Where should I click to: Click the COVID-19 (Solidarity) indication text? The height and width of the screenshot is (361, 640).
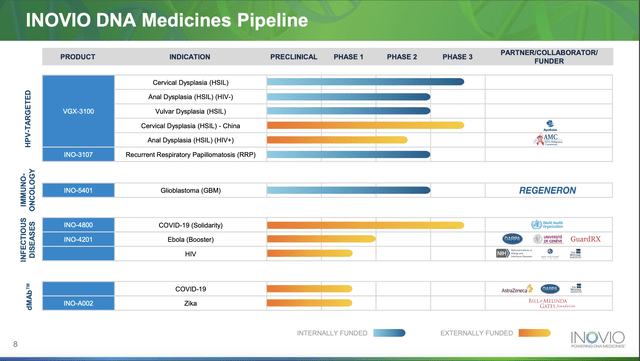(x=191, y=225)
